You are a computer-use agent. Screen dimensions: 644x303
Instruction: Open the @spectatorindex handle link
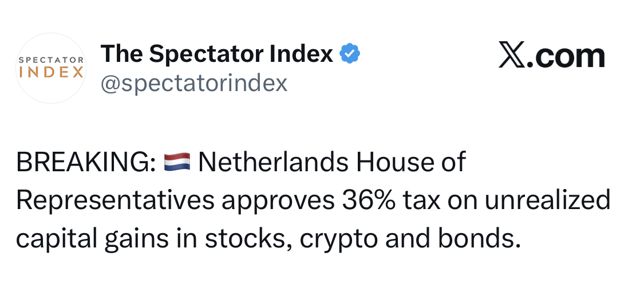(194, 84)
